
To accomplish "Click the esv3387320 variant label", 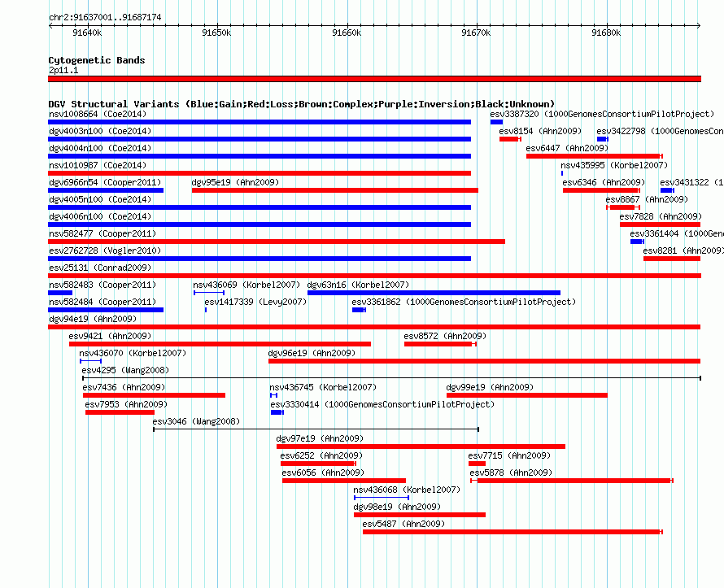I will [x=602, y=114].
